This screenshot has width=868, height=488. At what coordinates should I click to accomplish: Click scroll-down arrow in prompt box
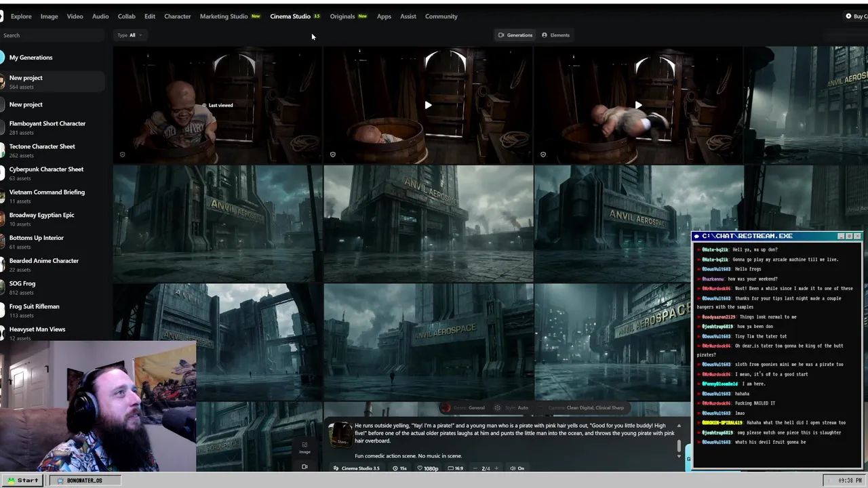coord(679,456)
